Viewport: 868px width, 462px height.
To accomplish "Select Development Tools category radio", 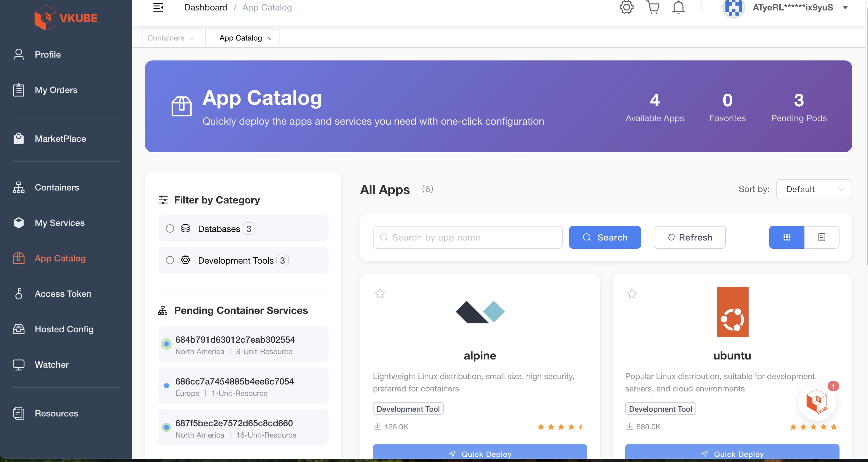I will point(170,260).
